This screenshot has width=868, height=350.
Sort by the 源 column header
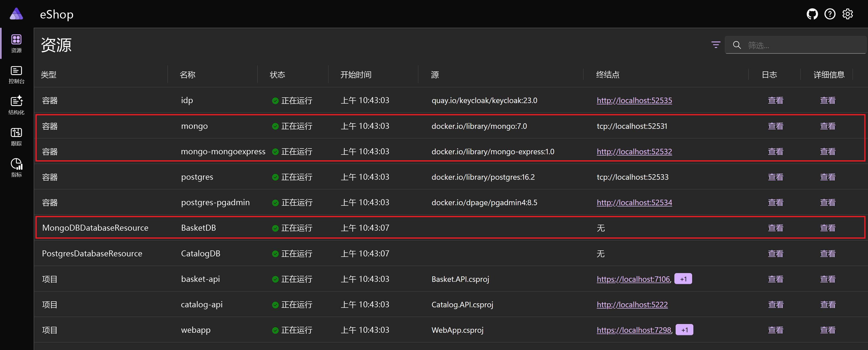[x=435, y=74]
